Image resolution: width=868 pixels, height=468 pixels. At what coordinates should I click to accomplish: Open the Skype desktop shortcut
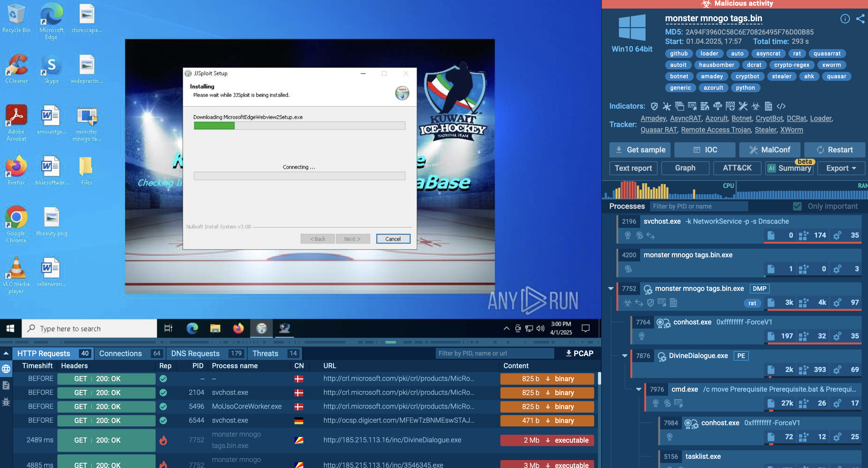(51, 69)
